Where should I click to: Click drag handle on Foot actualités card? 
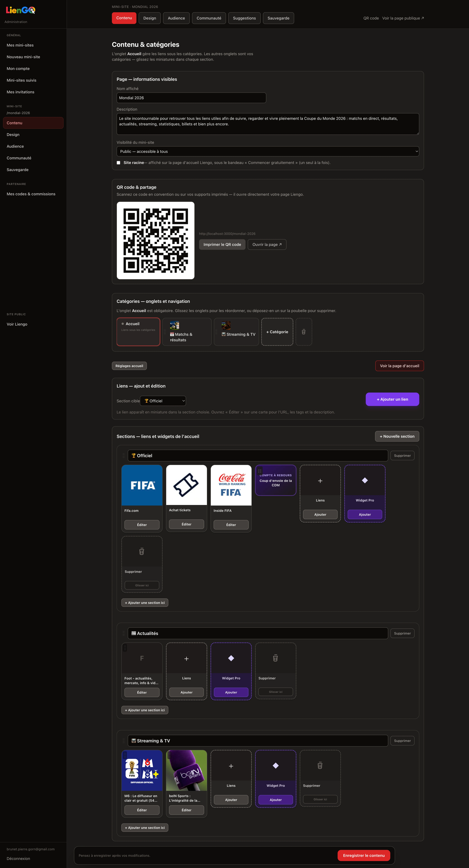(x=125, y=648)
